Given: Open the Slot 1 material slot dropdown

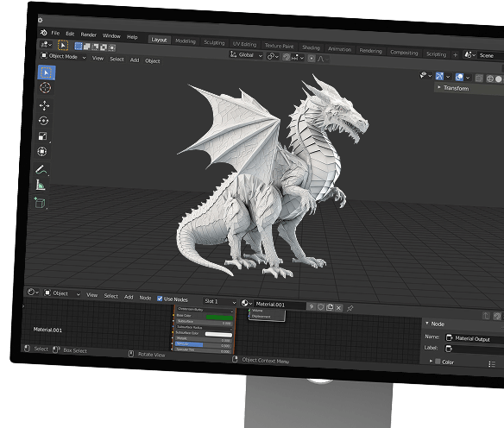Looking at the screenshot, I should 219,301.
